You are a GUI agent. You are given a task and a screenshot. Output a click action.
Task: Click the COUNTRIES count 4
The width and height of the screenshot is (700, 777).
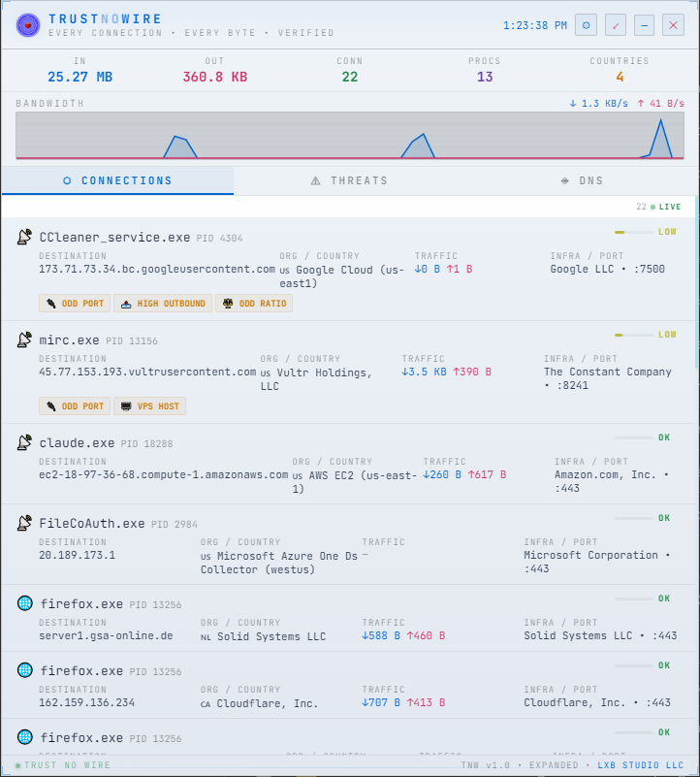pyautogui.click(x=620, y=77)
